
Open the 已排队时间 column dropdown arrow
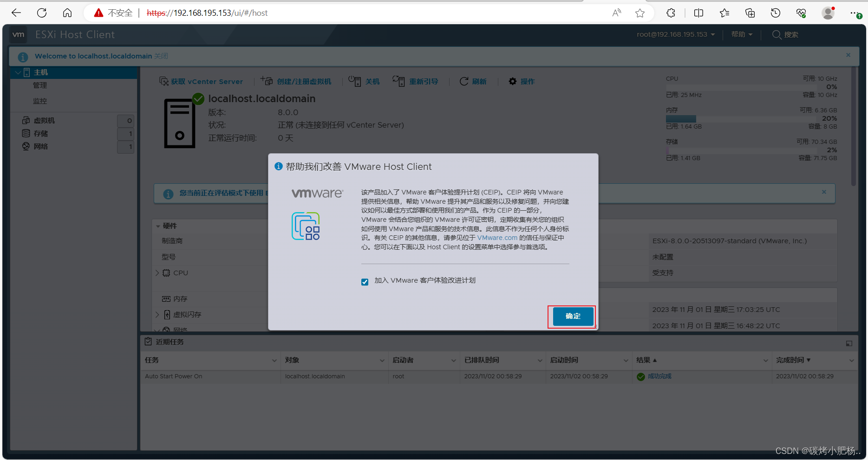tap(540, 361)
